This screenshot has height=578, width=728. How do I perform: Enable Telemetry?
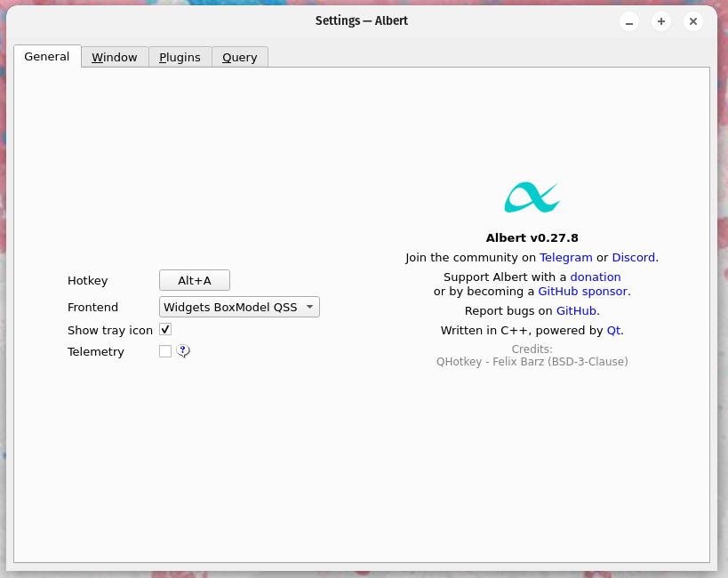click(x=164, y=350)
